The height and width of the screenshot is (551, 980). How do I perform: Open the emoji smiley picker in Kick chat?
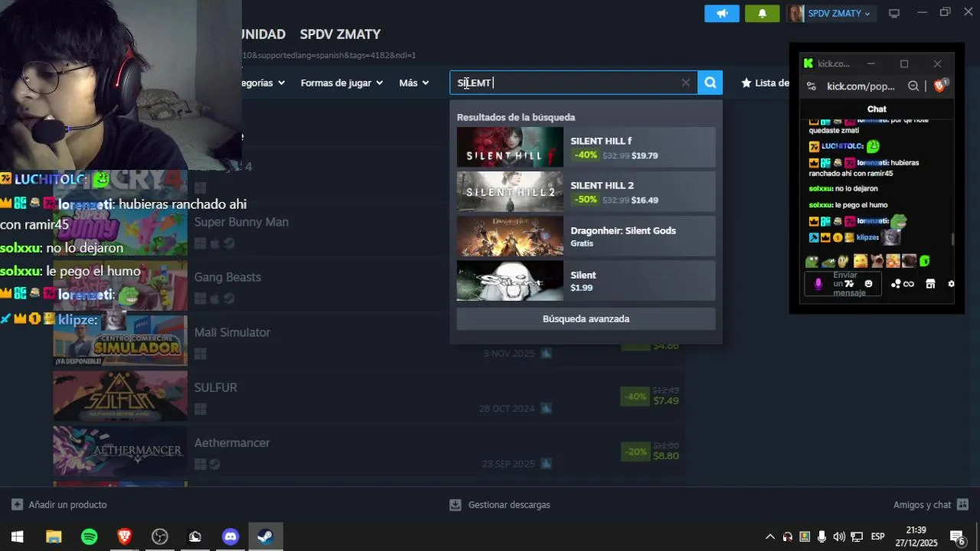click(x=868, y=284)
